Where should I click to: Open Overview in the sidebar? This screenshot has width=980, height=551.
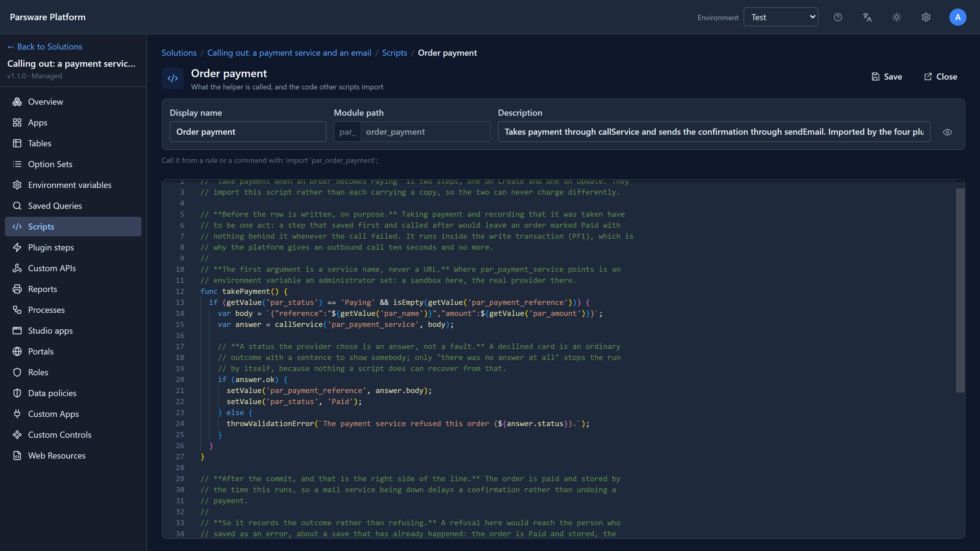point(73,102)
